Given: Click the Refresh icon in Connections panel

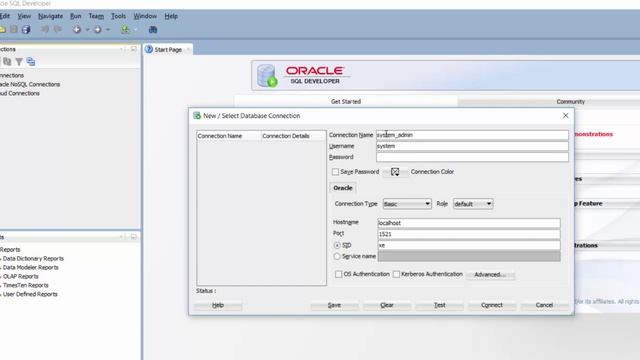Looking at the screenshot, I should pos(7,62).
